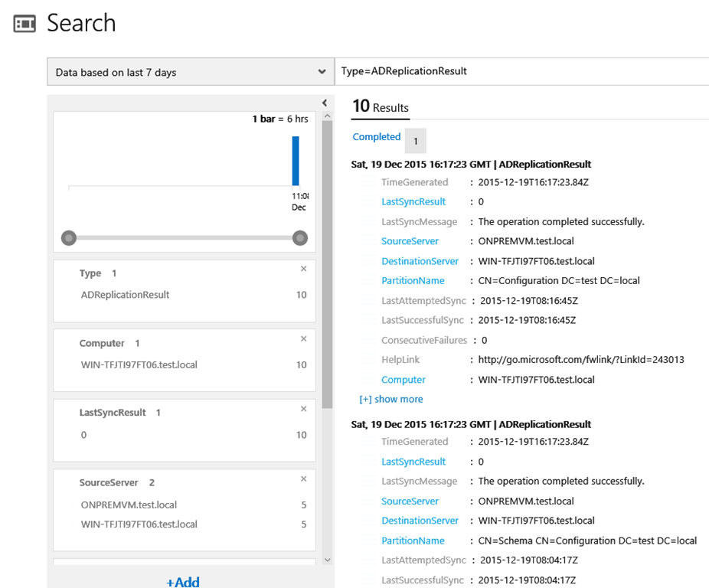Close the Computer filter card
Screen dimensions: 709x588
pyautogui.click(x=303, y=338)
